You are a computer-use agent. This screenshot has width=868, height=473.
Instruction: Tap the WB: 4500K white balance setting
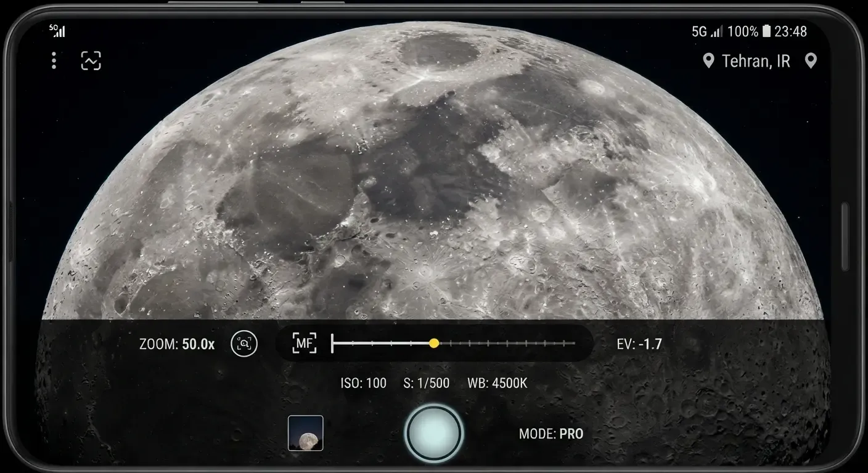tap(497, 383)
